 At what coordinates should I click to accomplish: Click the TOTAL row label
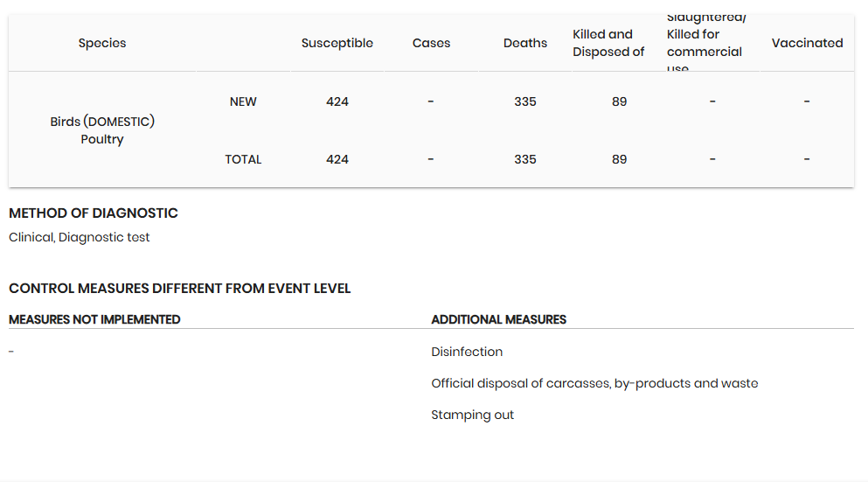(x=243, y=159)
